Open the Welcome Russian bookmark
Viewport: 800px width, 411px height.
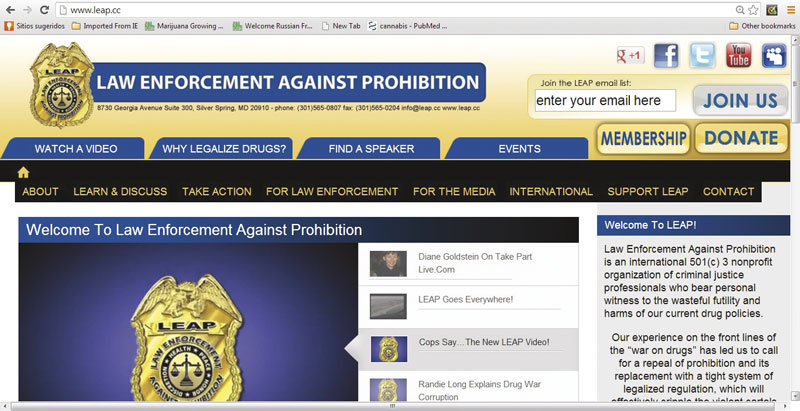pyautogui.click(x=273, y=26)
